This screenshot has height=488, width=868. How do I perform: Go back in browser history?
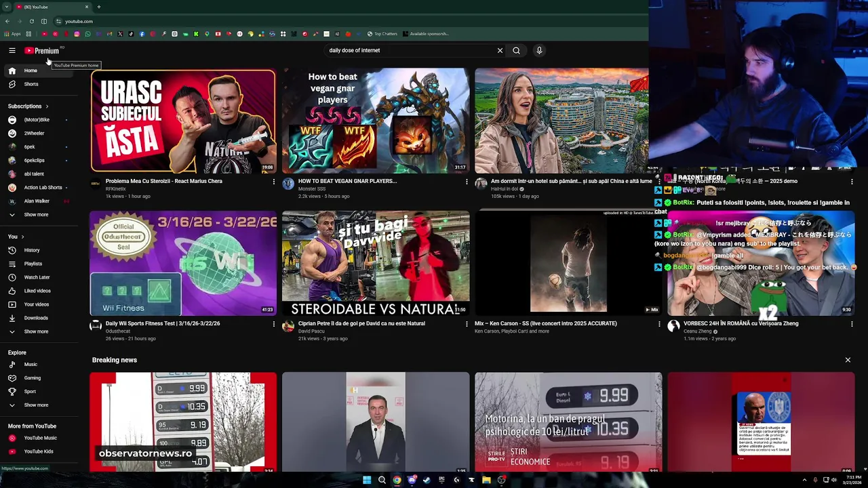(7, 21)
